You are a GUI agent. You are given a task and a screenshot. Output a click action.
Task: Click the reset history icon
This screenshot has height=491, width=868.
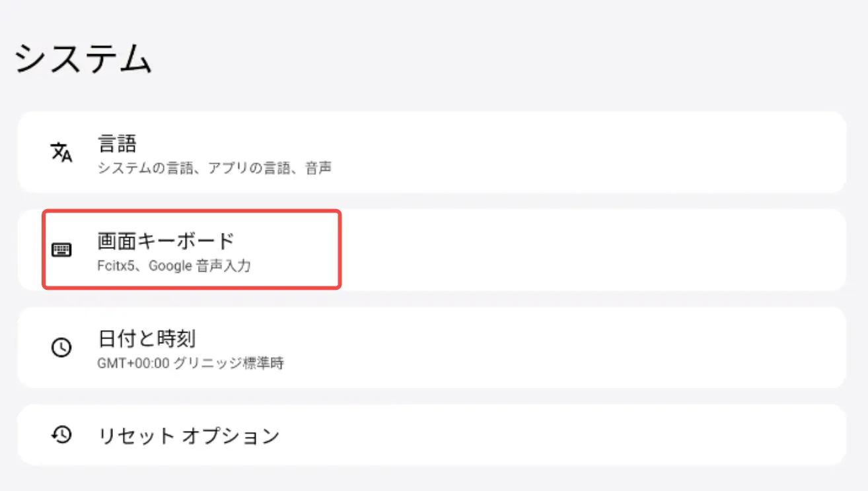click(x=61, y=435)
